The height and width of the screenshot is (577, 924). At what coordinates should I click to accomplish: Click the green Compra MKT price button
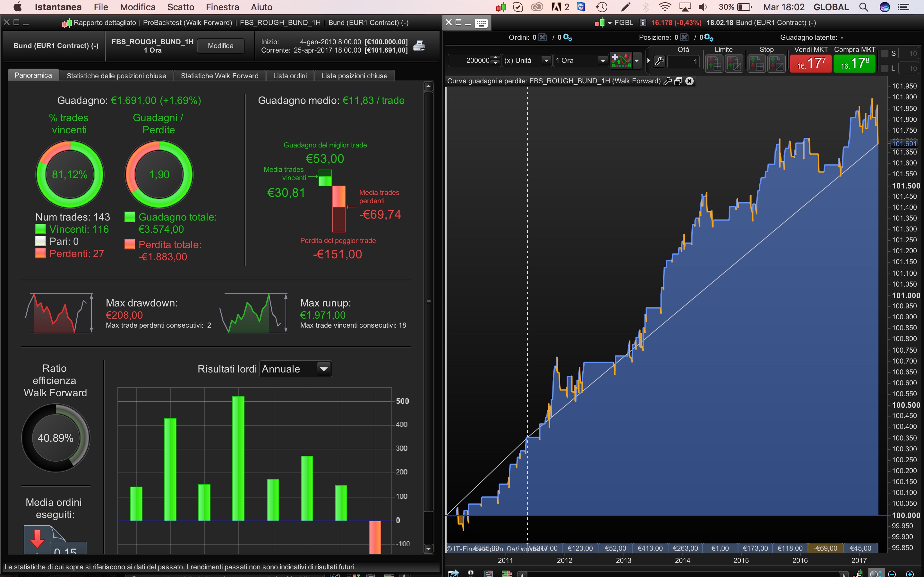(x=854, y=63)
